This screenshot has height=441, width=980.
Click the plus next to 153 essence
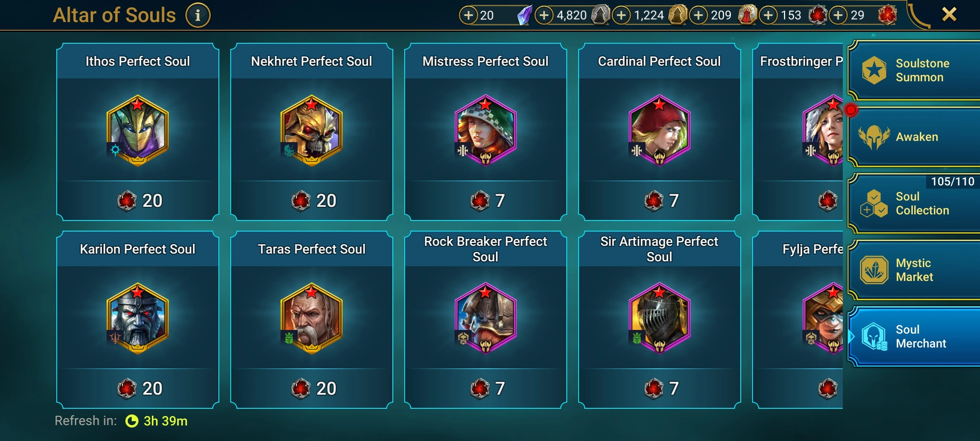[x=768, y=16]
